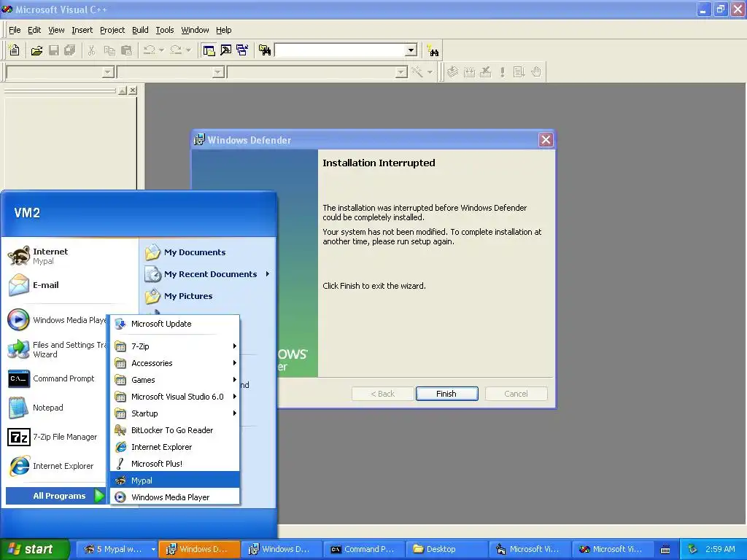Open grouped Mypal windows taskbar button
This screenshot has width=747, height=560.
click(x=117, y=549)
